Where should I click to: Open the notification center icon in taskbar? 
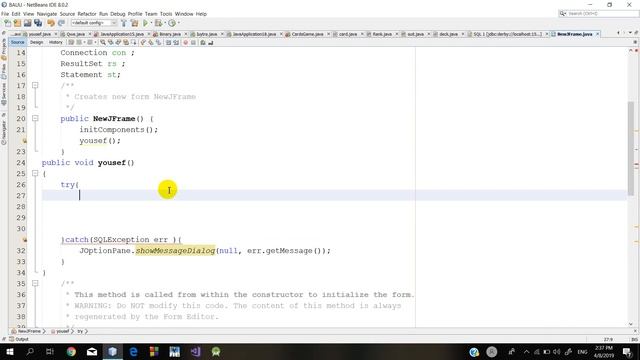pos(627,351)
